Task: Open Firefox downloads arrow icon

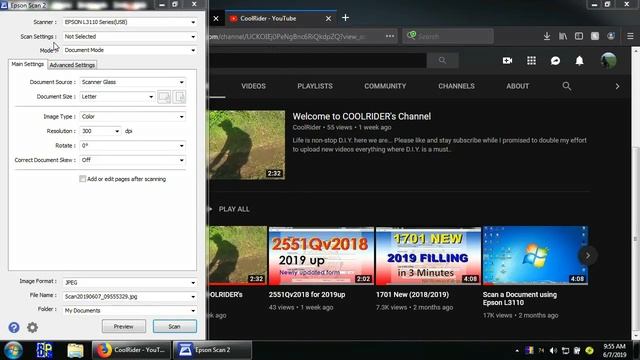Action: coord(547,36)
